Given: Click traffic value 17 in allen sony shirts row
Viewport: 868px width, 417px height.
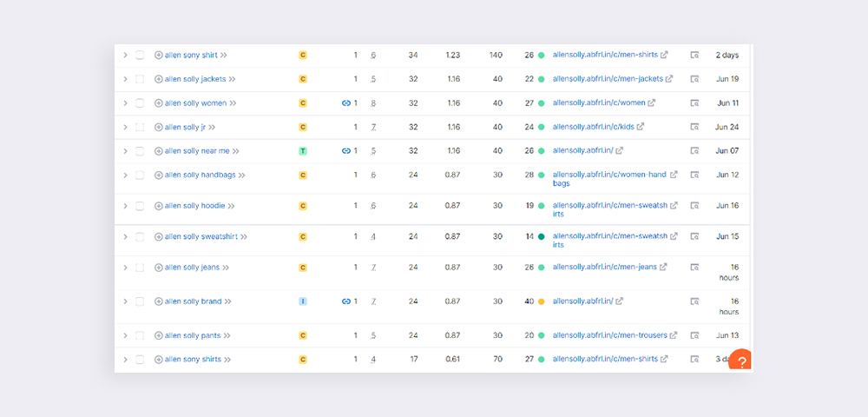Looking at the screenshot, I should pyautogui.click(x=413, y=359).
